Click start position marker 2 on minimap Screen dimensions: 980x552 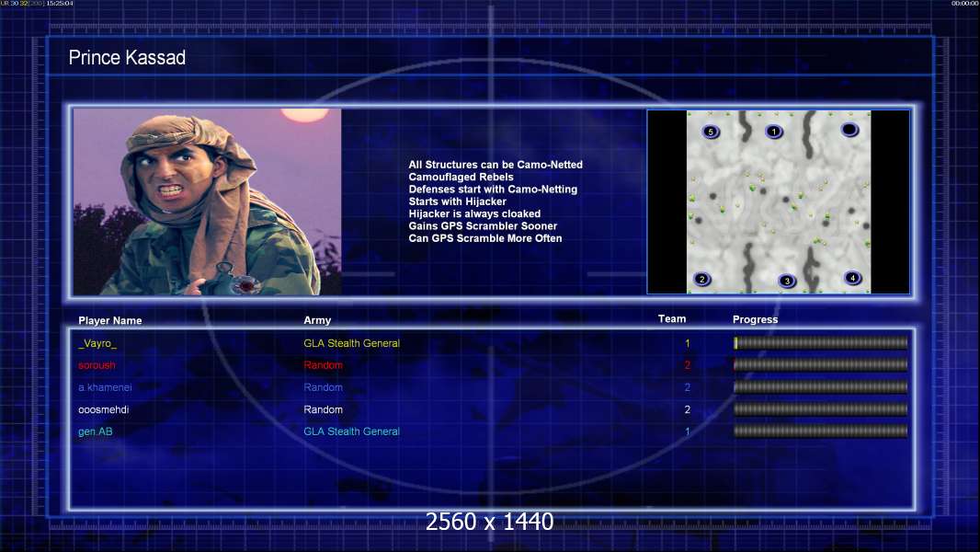[701, 279]
